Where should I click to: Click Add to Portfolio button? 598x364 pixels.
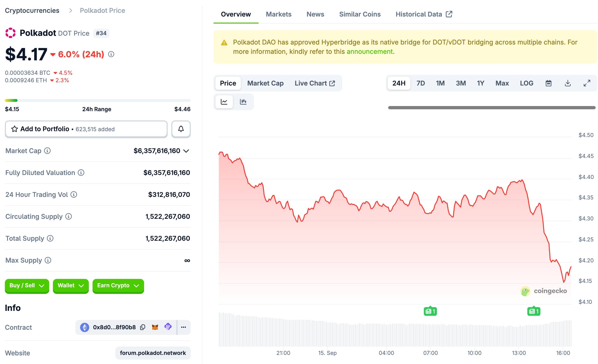point(86,129)
